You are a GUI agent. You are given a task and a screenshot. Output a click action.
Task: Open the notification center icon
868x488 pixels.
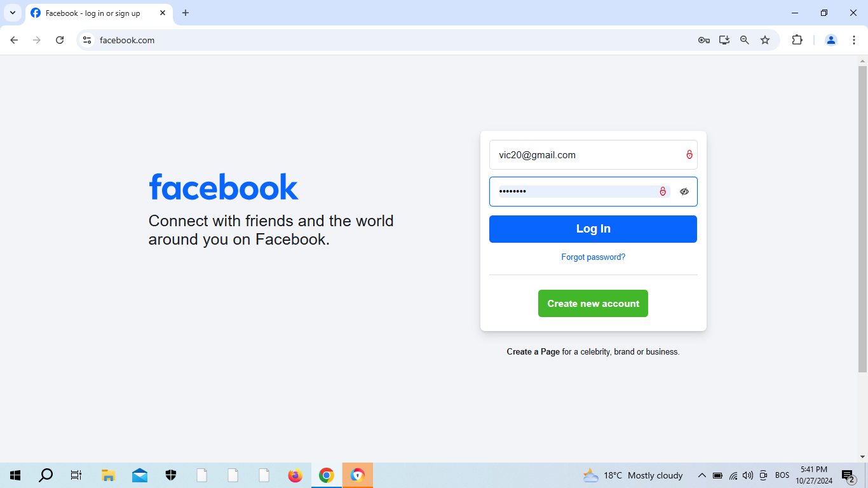(848, 475)
